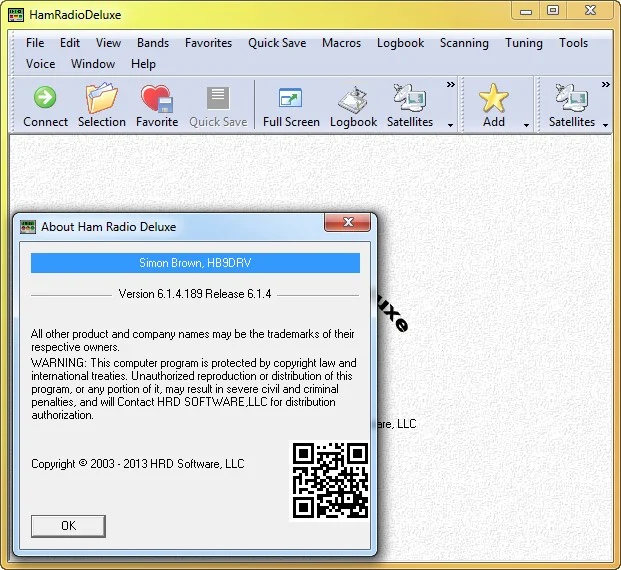Click the QR code in About dialog
Image resolution: width=621 pixels, height=570 pixels.
pyautogui.click(x=330, y=480)
